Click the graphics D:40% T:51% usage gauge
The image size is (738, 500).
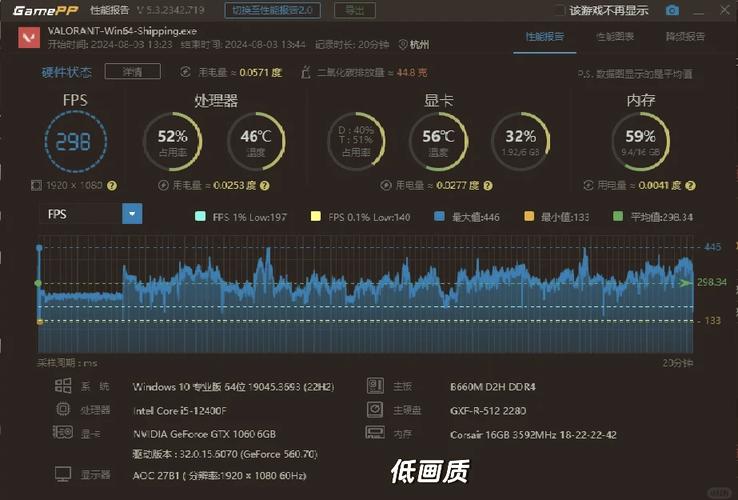click(x=356, y=142)
